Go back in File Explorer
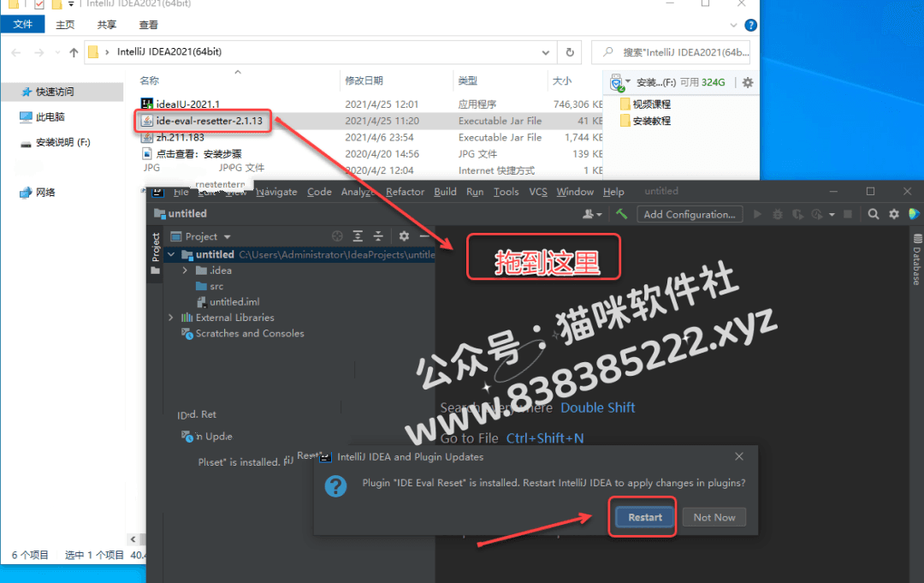The image size is (924, 583). point(16,52)
